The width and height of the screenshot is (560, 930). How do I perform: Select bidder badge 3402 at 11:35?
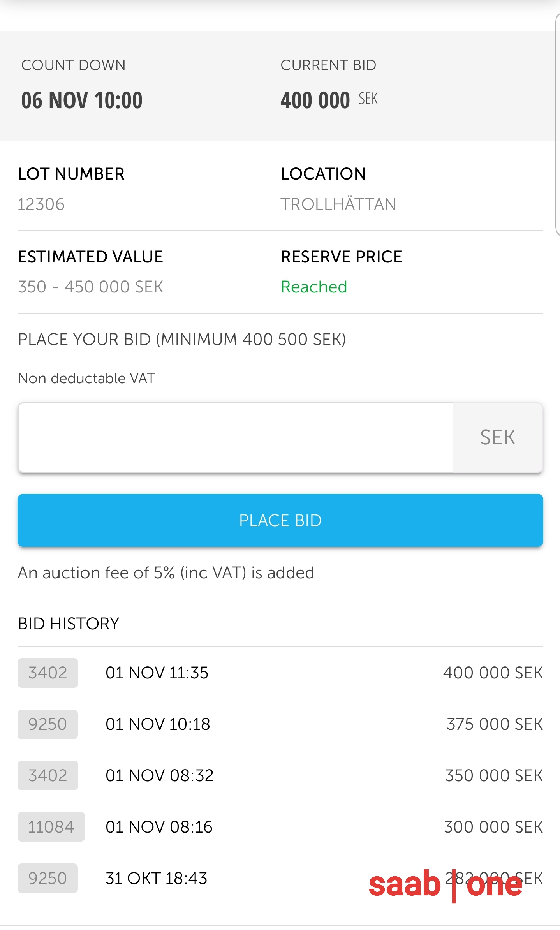tap(48, 673)
